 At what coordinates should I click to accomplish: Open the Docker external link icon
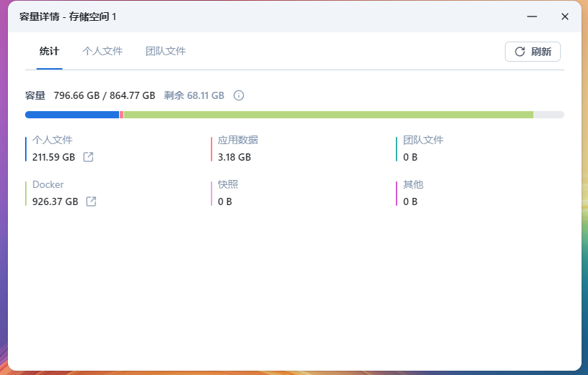(91, 201)
